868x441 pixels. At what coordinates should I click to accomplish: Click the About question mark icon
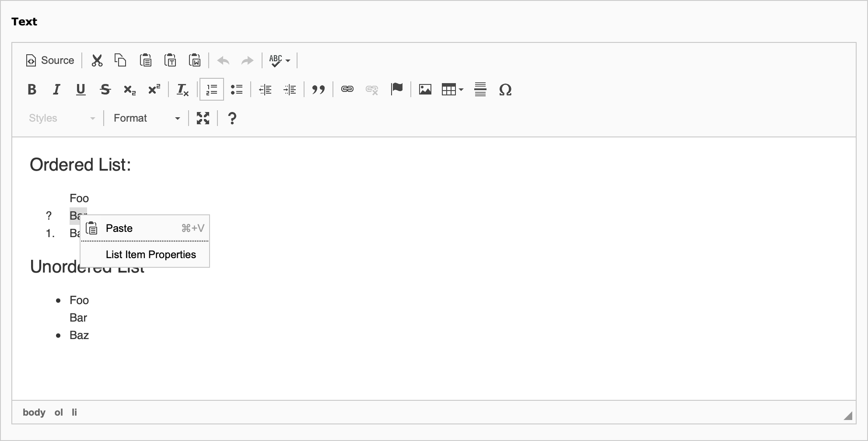[232, 118]
